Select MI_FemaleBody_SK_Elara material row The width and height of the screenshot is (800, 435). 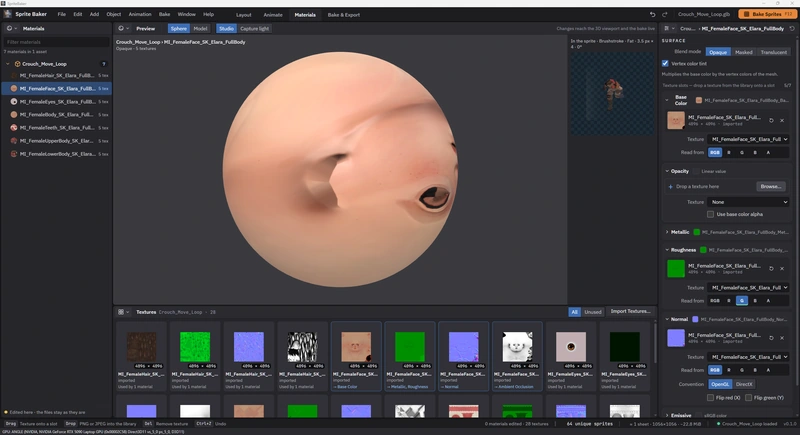pyautogui.click(x=56, y=115)
